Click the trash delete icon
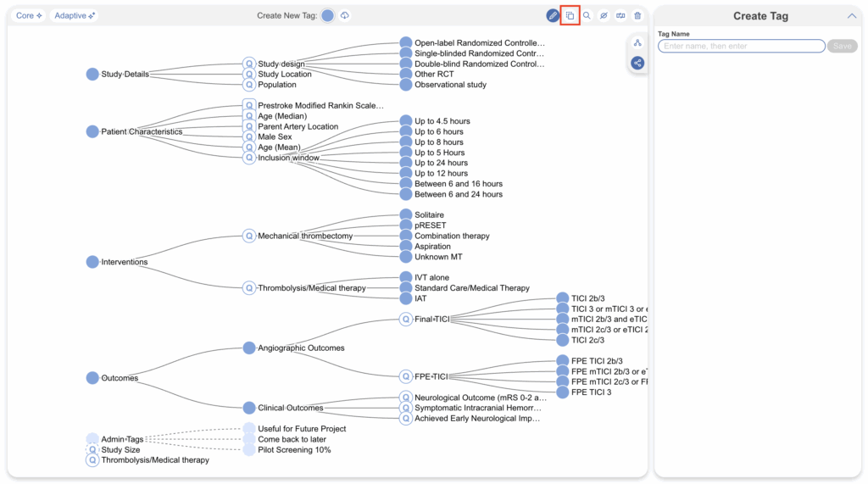This screenshot has width=868, height=484. click(637, 15)
